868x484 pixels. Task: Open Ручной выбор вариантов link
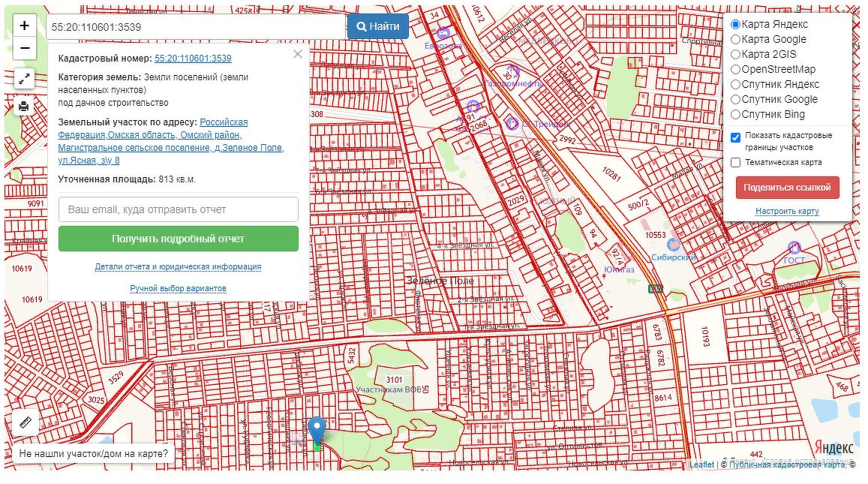pyautogui.click(x=179, y=288)
